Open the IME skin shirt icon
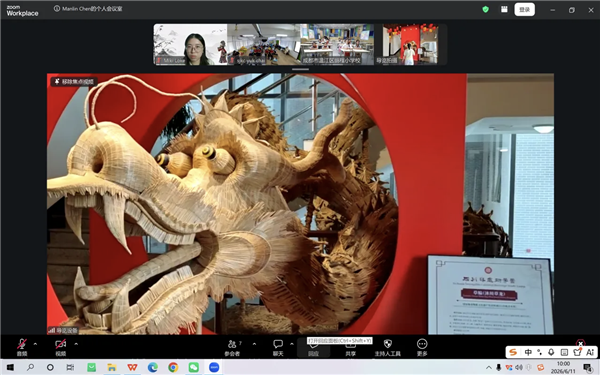 (577, 352)
